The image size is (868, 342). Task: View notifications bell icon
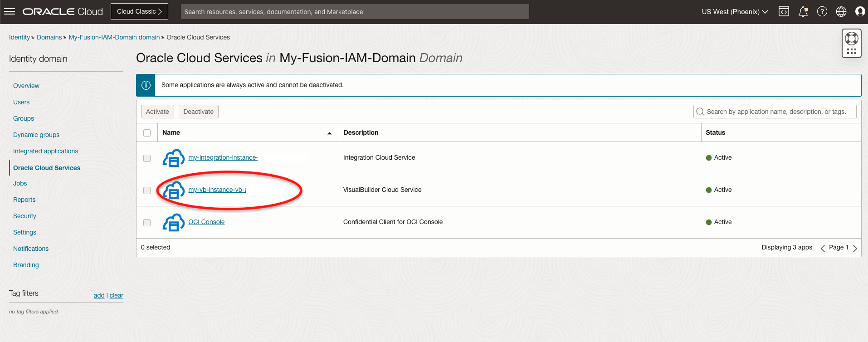pyautogui.click(x=803, y=12)
